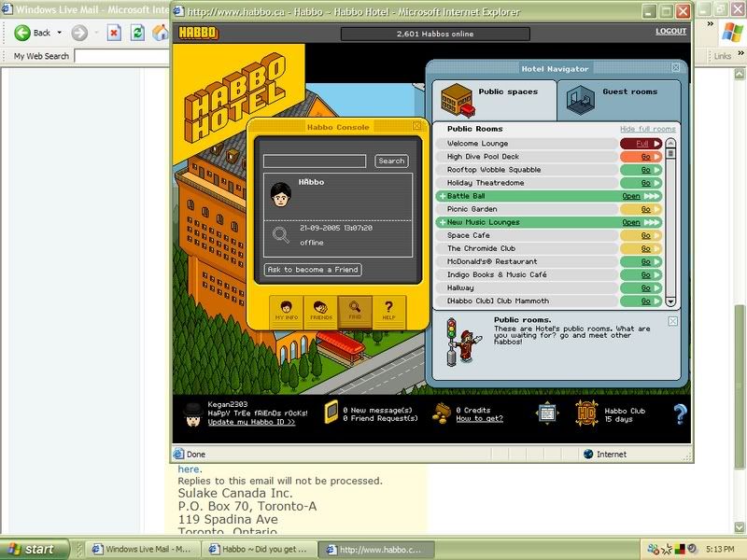This screenshot has height=560, width=747.
Task: Click the credits coins icon
Action: [x=441, y=413]
